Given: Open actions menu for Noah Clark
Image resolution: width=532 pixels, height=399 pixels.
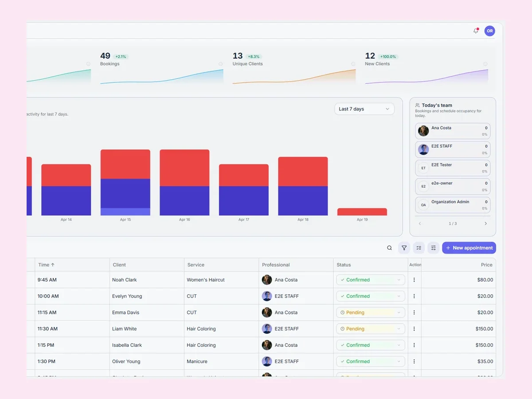Looking at the screenshot, I should (x=414, y=280).
